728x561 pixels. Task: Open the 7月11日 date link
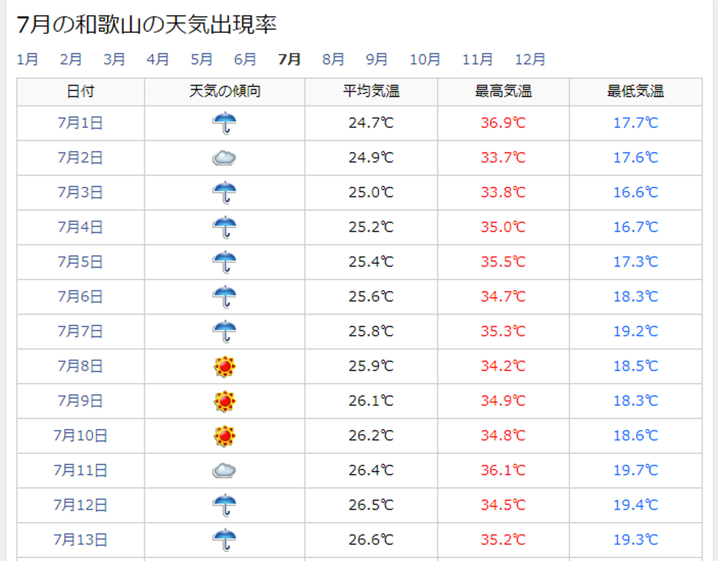[81, 470]
